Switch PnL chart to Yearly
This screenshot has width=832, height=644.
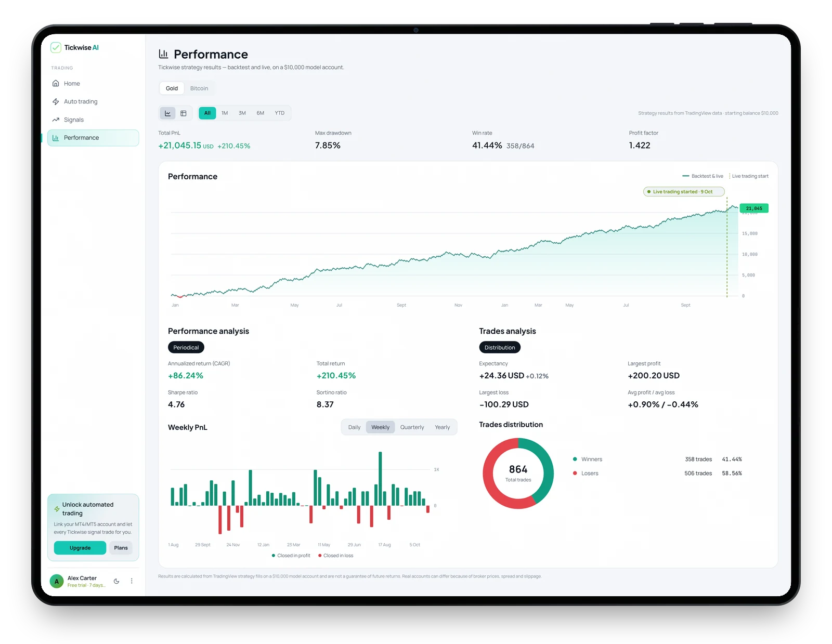click(x=443, y=427)
